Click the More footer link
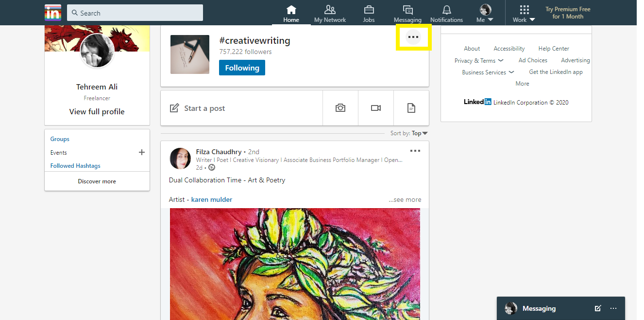This screenshot has height=320, width=644. [x=522, y=84]
